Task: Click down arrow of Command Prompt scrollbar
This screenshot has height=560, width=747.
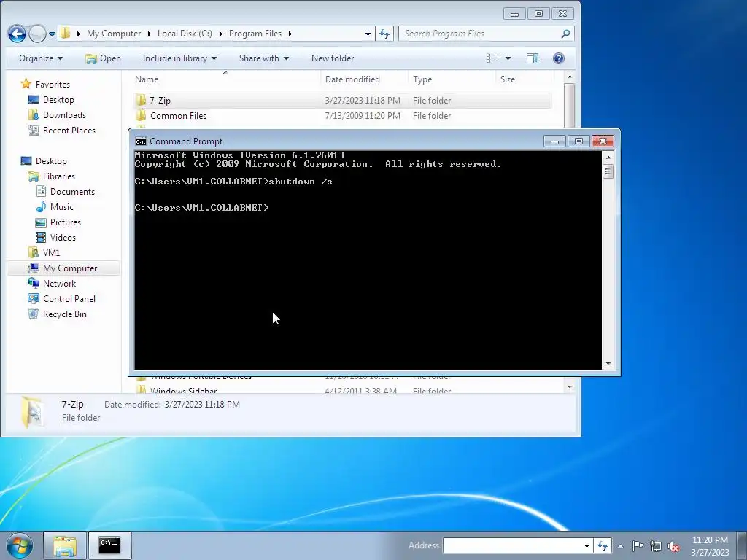Action: pos(608,364)
